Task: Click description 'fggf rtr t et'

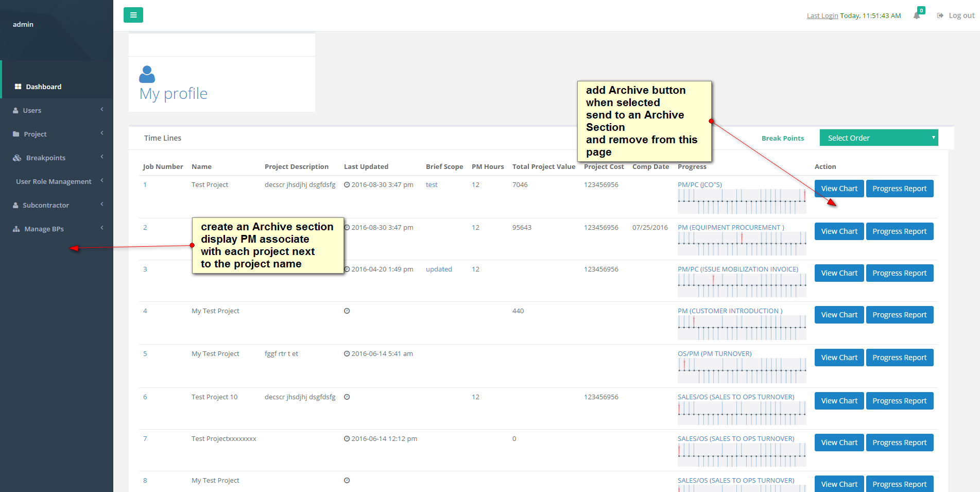Action: click(x=281, y=353)
